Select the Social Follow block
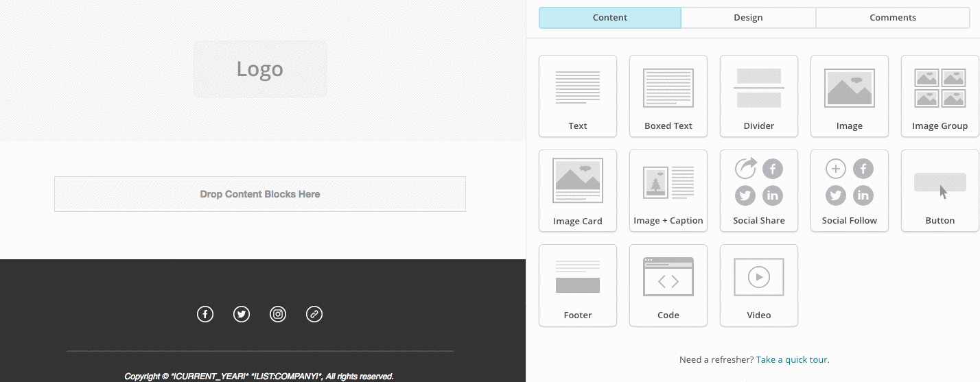 pos(850,191)
